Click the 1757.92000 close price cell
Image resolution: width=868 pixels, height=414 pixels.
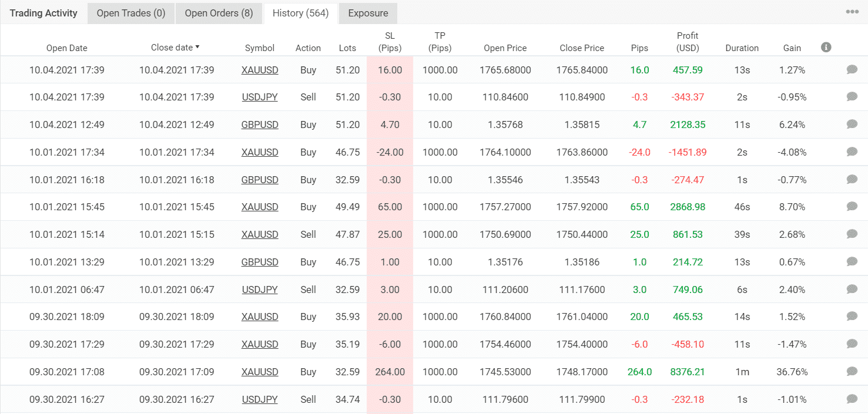tap(582, 207)
